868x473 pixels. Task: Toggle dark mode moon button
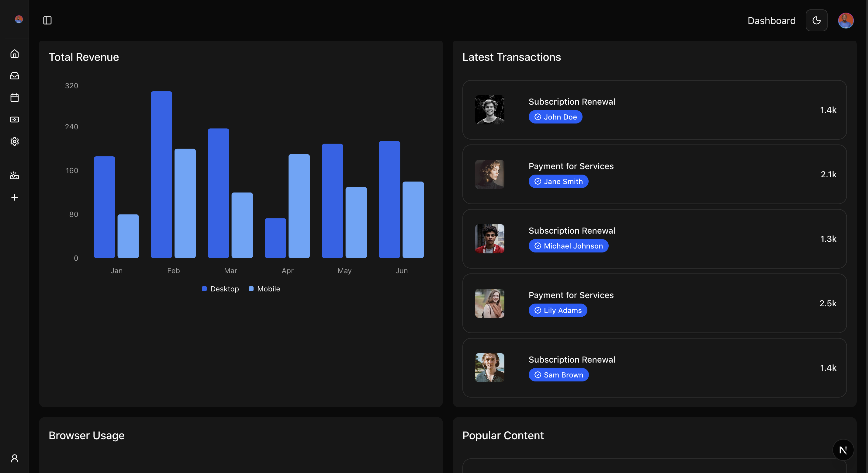click(x=816, y=21)
